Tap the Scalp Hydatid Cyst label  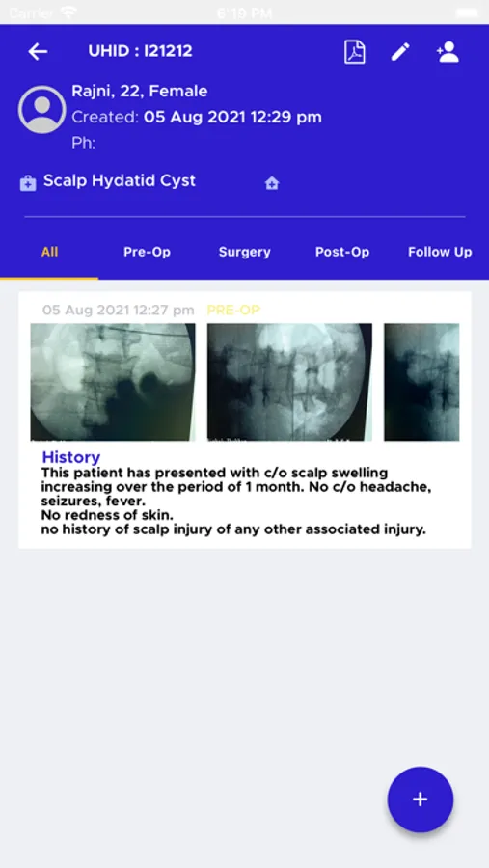coord(120,181)
